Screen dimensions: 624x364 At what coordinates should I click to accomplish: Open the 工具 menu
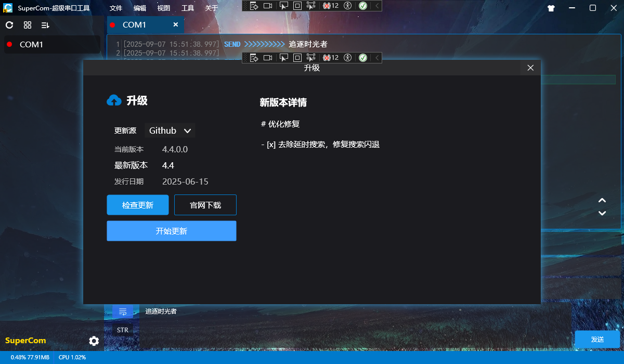[x=188, y=8]
